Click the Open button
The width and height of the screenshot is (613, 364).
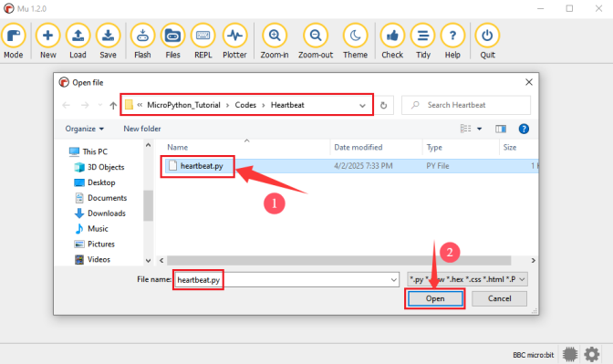pos(435,298)
